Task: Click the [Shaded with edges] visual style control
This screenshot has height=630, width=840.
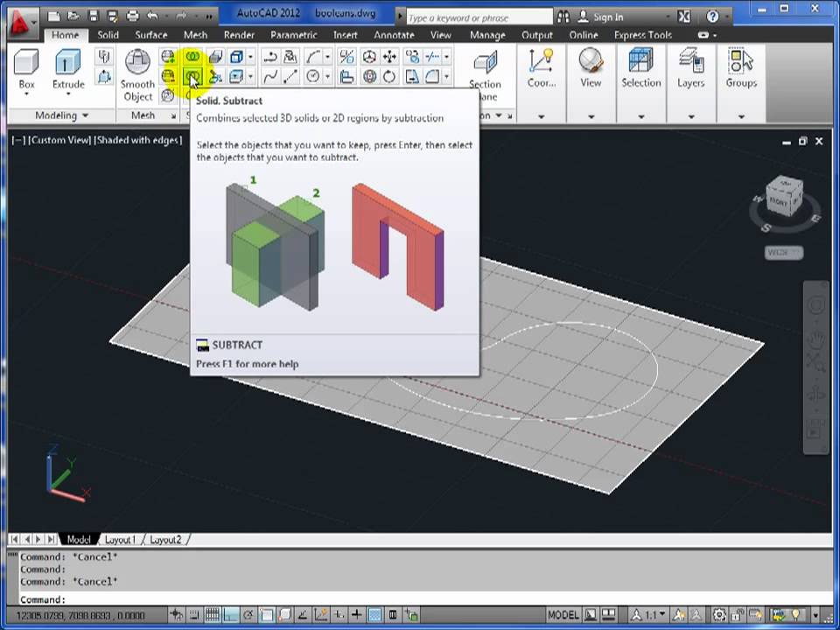Action: coord(138,140)
